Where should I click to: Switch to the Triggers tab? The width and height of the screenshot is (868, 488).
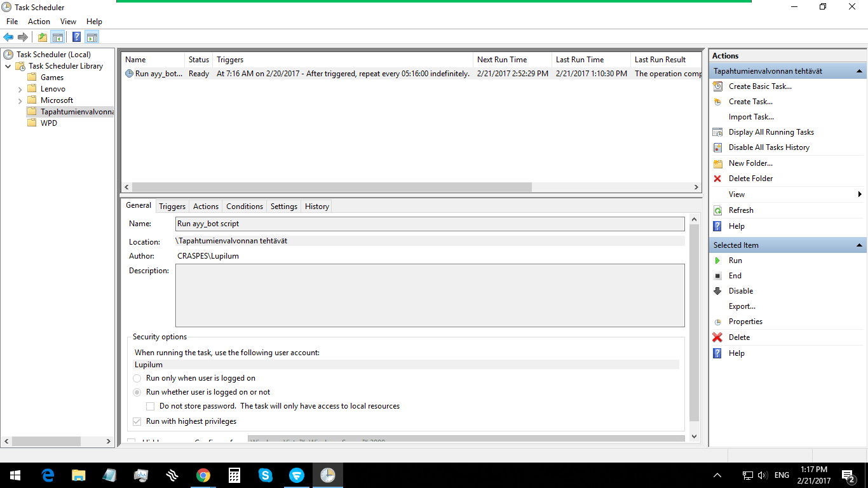(x=172, y=207)
